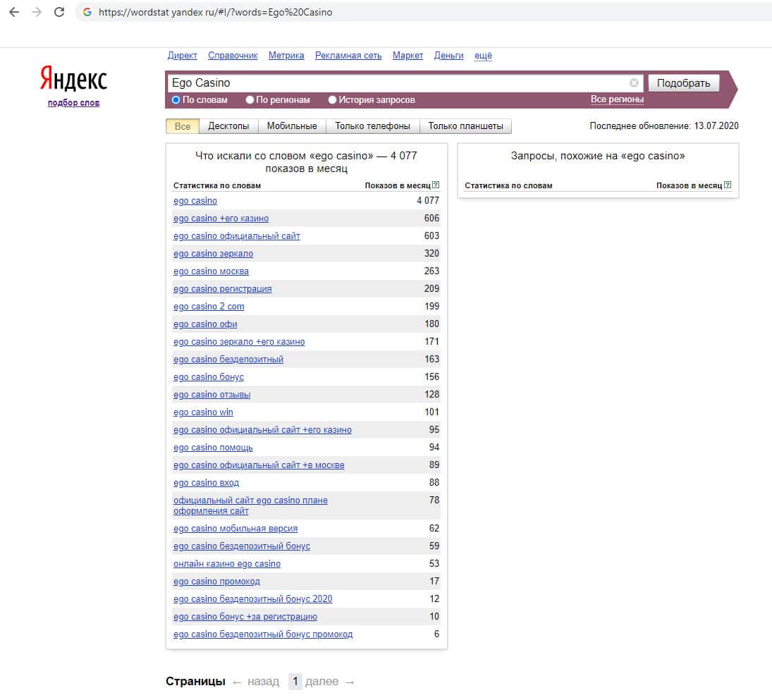Viewport: 772px width, 700px height.
Task: Go forward with the browser forward arrow
Action: (x=37, y=12)
